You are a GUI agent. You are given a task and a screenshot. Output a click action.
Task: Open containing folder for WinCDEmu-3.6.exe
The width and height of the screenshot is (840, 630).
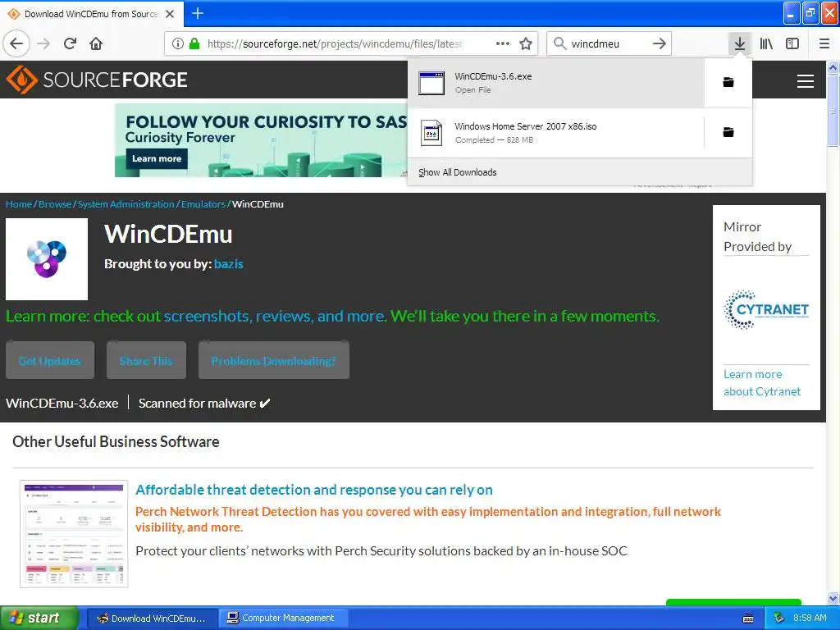[728, 82]
